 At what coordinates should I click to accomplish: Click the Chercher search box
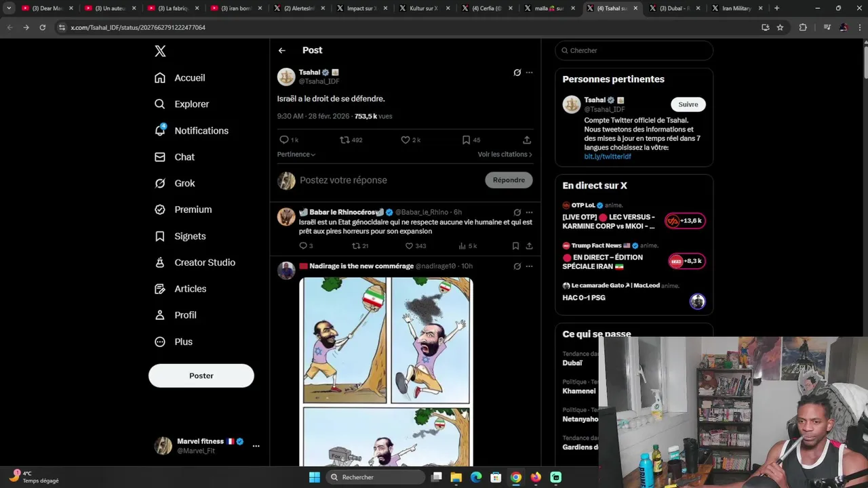[x=634, y=51]
